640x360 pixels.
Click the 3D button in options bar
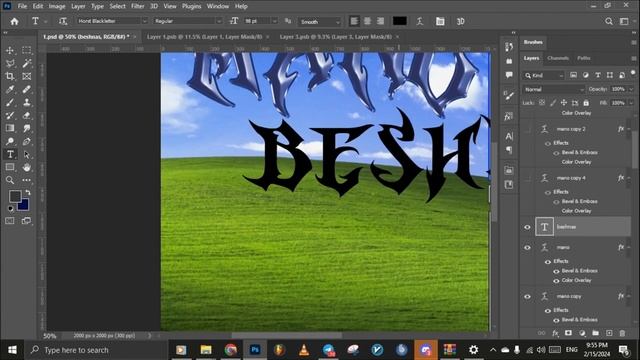click(x=460, y=21)
